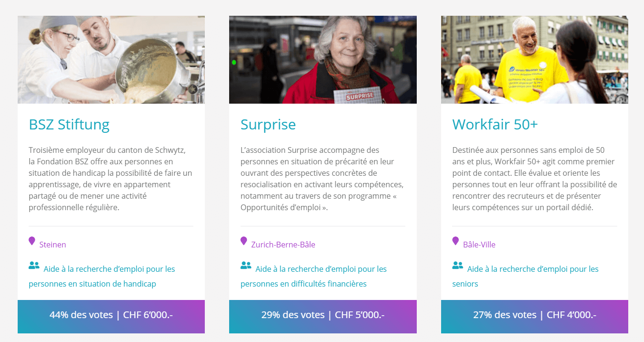Click the people icon in the BSZ Stiftung card
The height and width of the screenshot is (342, 644).
tap(34, 265)
